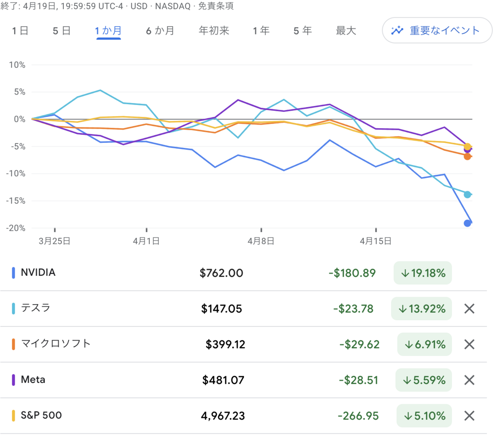Click マイクロソフト's orange end-point marker
Screen dimensions: 504x435
point(467,156)
